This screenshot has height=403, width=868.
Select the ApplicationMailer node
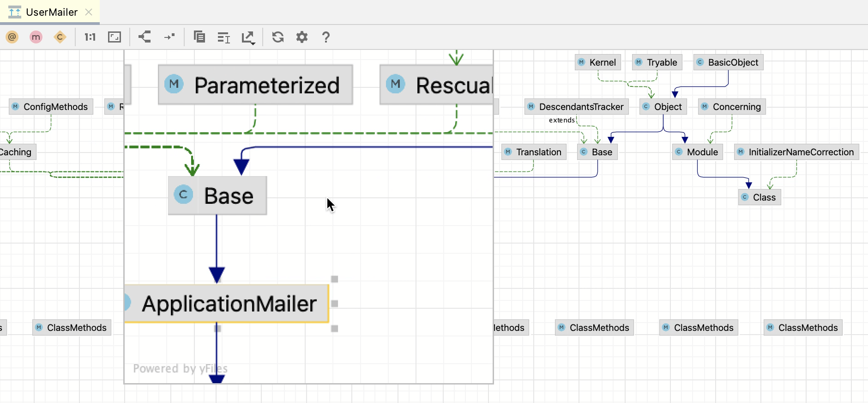tap(229, 304)
